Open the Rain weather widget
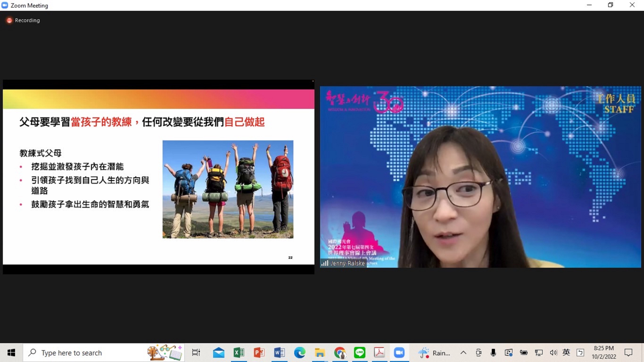This screenshot has height=362, width=644. pyautogui.click(x=434, y=353)
